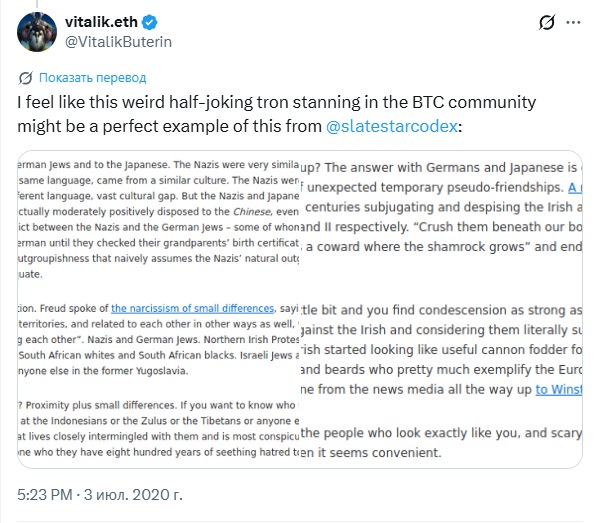Click the 'people who look exactly like you' line
598x523 pixels.
[441, 433]
